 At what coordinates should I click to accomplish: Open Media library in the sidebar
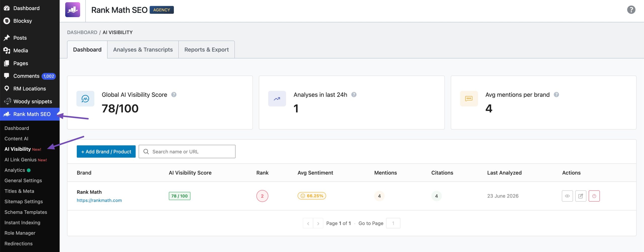(30, 51)
